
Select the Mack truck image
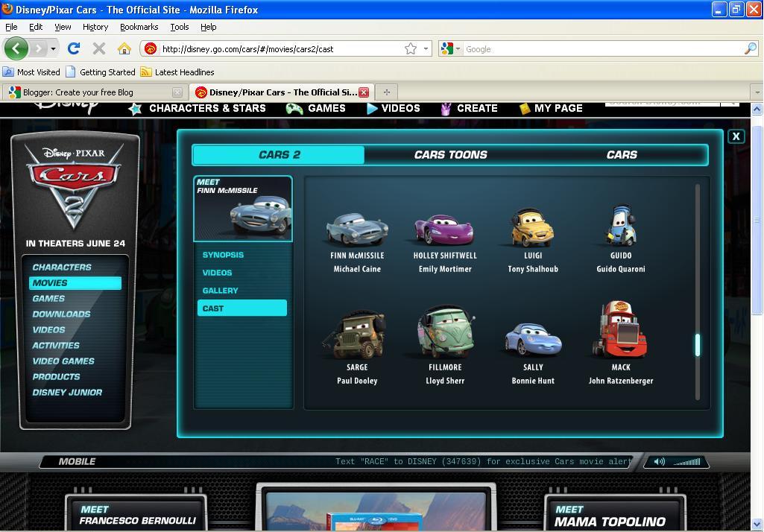tap(620, 329)
